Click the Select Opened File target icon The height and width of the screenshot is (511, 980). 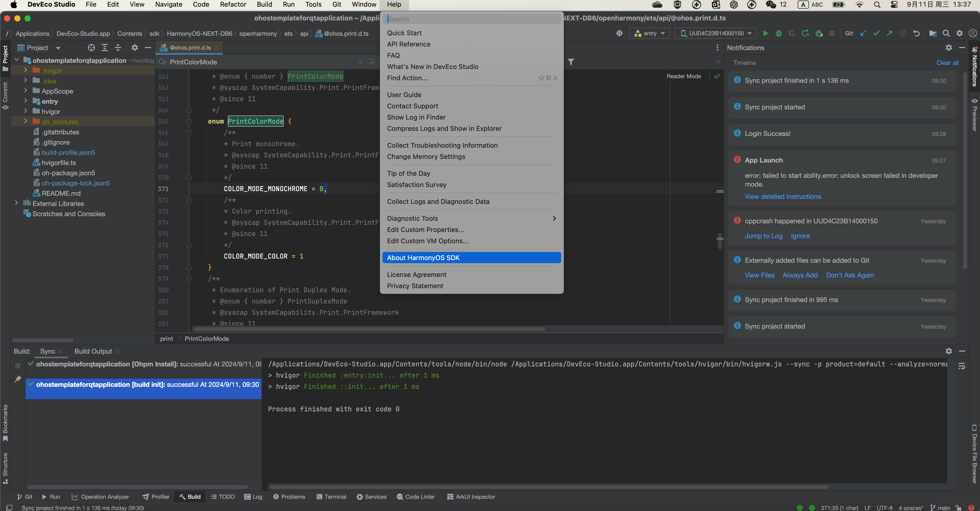pos(91,48)
